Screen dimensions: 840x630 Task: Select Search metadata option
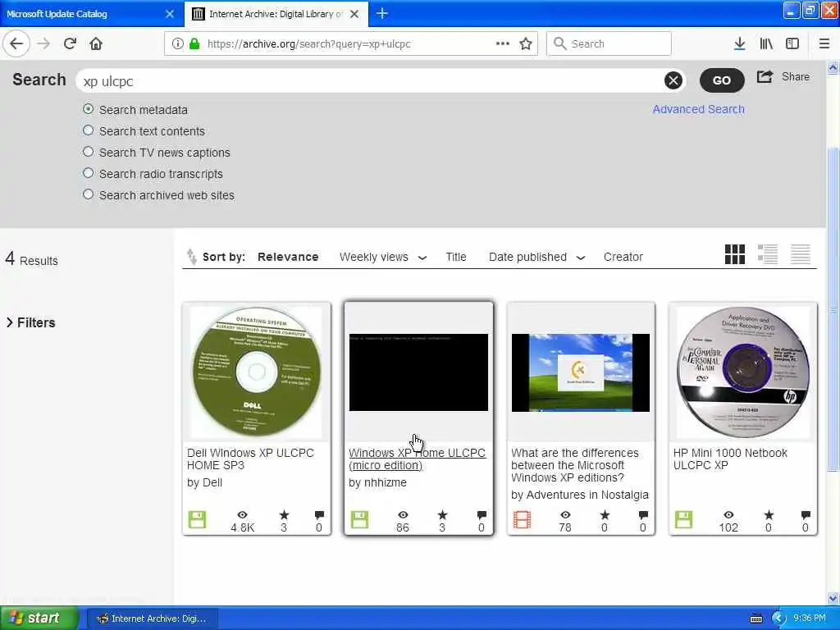88,109
